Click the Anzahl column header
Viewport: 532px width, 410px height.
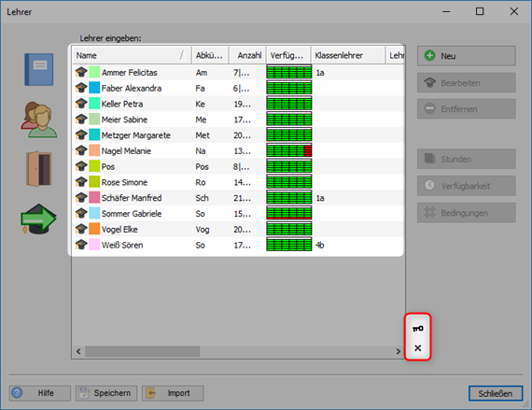click(247, 55)
